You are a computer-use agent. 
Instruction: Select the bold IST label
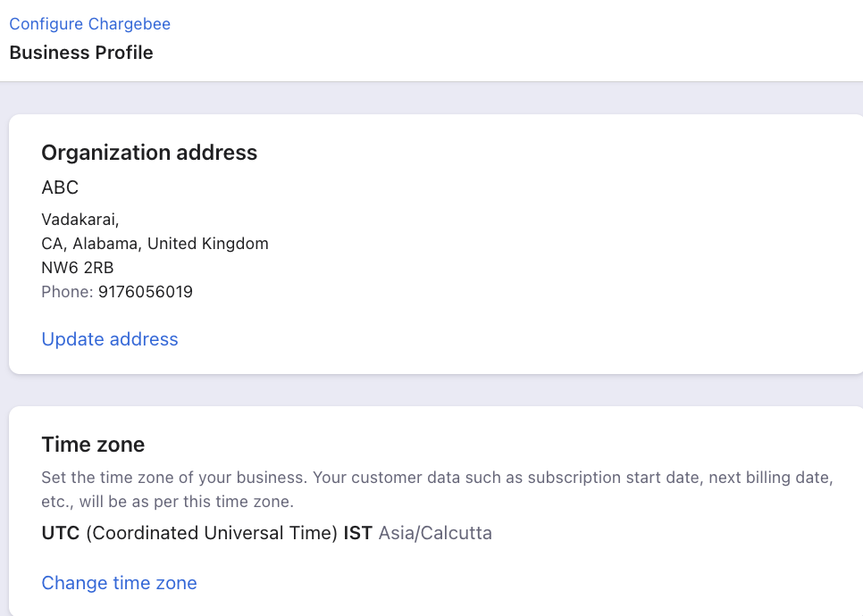tap(357, 533)
